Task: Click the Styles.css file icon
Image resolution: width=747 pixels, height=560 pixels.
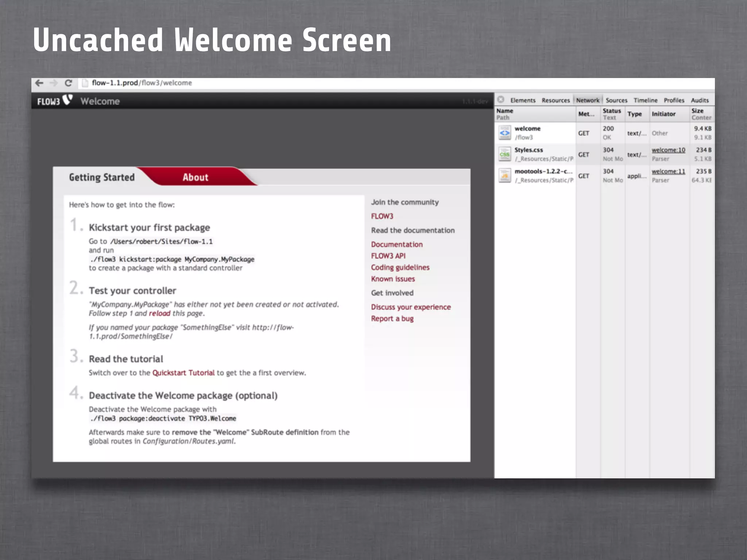Action: pos(505,154)
